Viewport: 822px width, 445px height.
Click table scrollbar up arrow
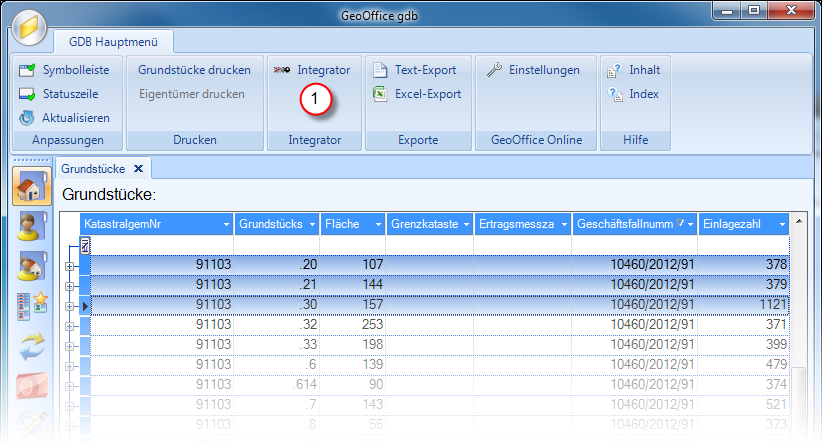pos(799,222)
